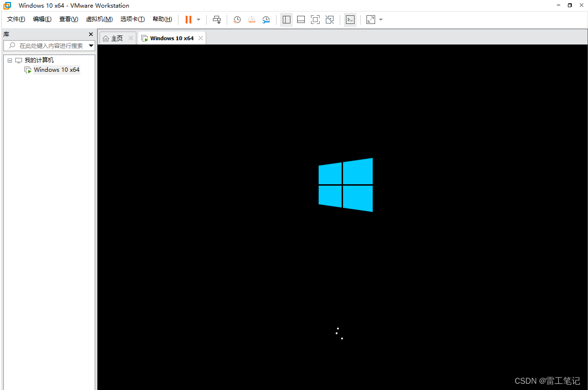Toggle the console view button
Viewport: 588px width, 390px height.
click(x=350, y=20)
